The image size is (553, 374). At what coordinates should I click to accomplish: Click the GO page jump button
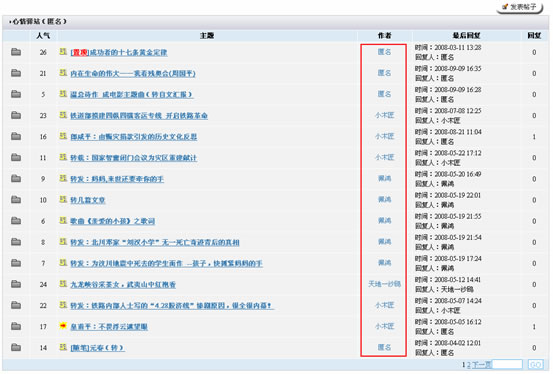536,364
